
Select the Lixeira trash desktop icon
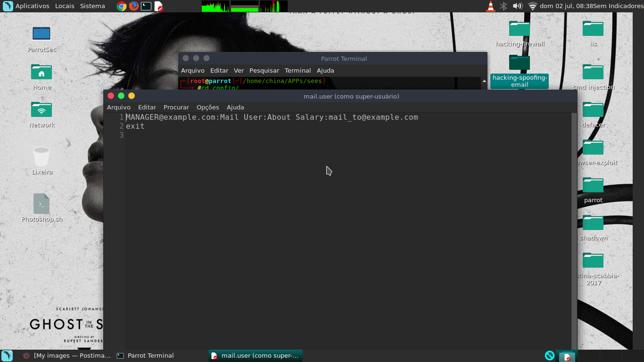(x=42, y=161)
